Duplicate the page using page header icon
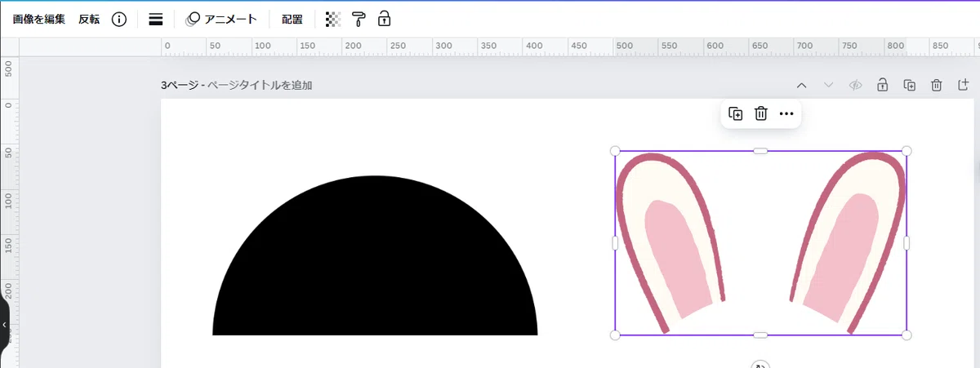The image size is (980, 368). [909, 85]
